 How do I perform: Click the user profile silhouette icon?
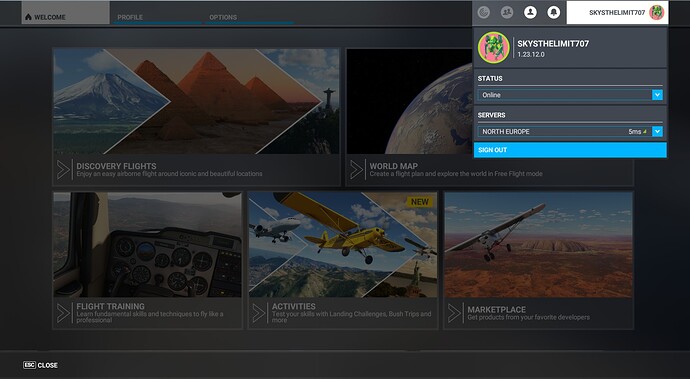tap(530, 12)
